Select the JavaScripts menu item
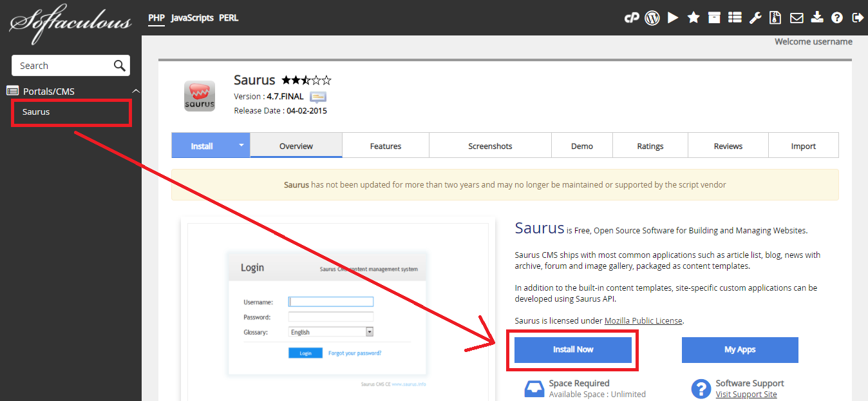The image size is (868, 401). click(x=192, y=18)
